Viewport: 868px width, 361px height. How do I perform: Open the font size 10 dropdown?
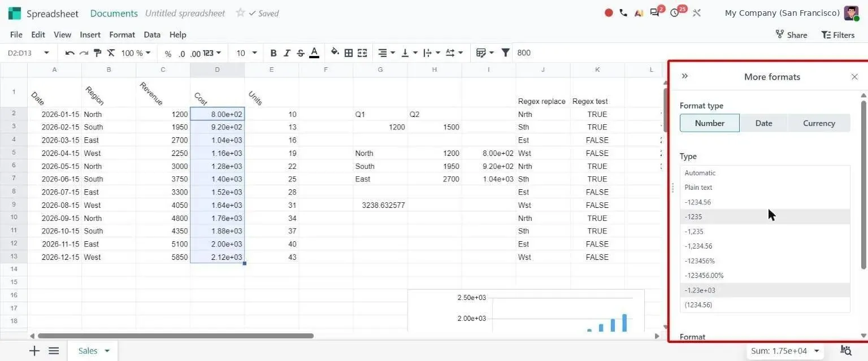246,53
